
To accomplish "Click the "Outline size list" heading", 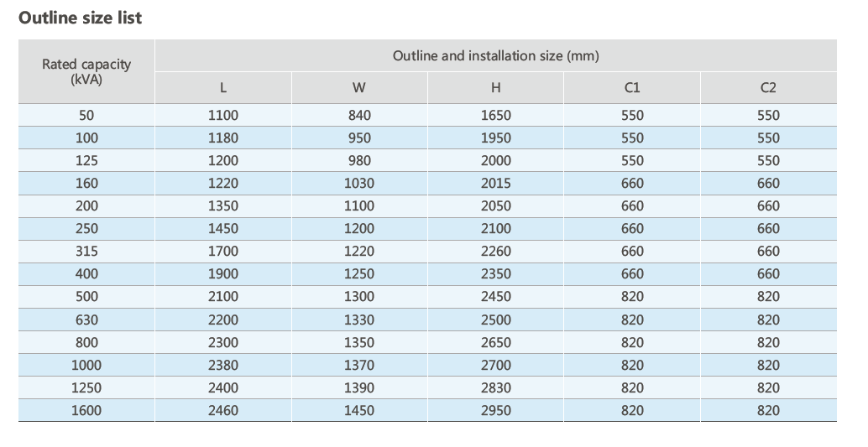I will [x=81, y=18].
